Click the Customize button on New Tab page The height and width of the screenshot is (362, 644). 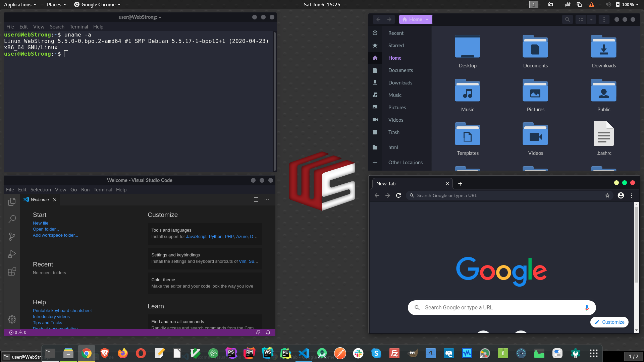(x=609, y=322)
